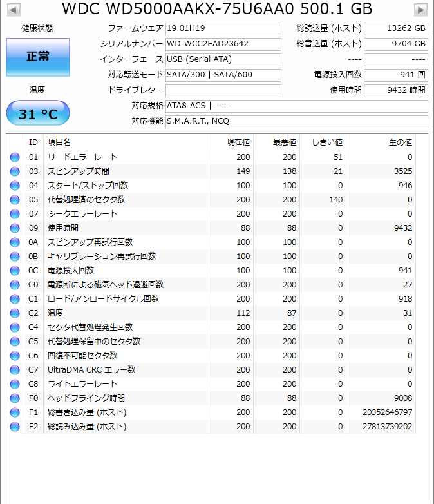Go to next disk with right arrow
The width and height of the screenshot is (434, 504).
[420, 10]
